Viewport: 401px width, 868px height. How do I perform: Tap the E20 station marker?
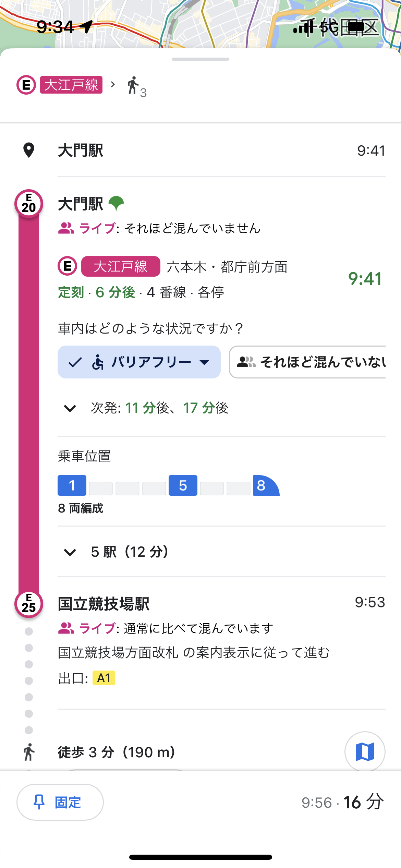point(29,204)
